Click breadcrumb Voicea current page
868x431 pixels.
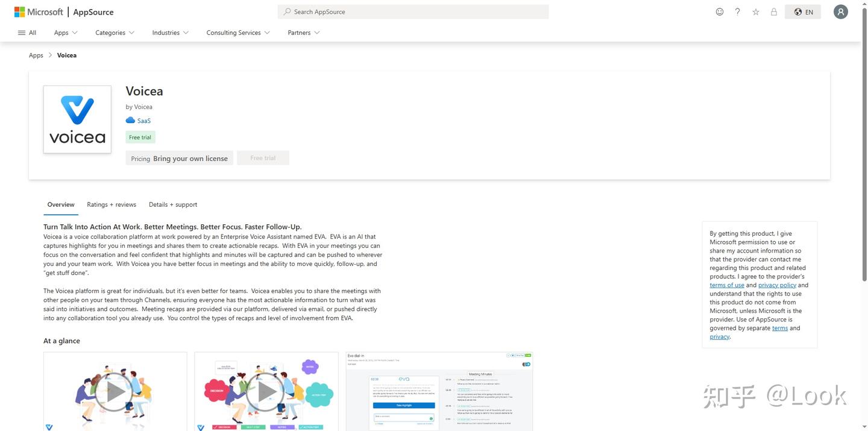[67, 55]
